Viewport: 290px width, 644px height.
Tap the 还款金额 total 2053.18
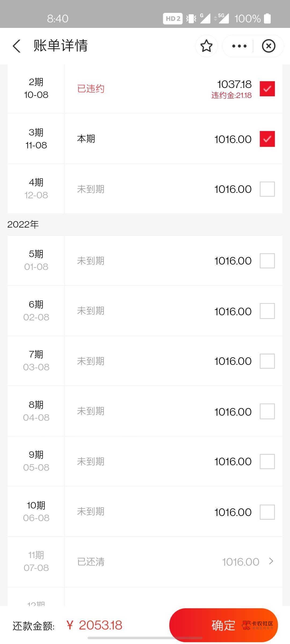click(100, 625)
